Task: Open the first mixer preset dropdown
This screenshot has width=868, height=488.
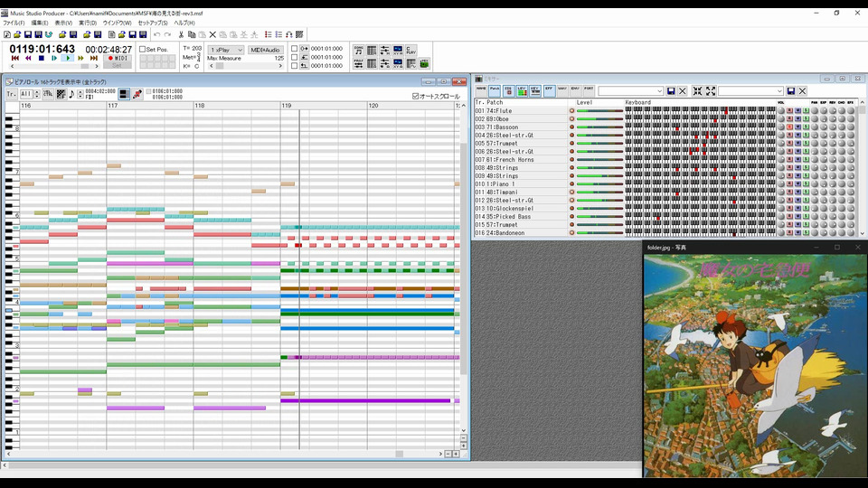Action: point(630,90)
